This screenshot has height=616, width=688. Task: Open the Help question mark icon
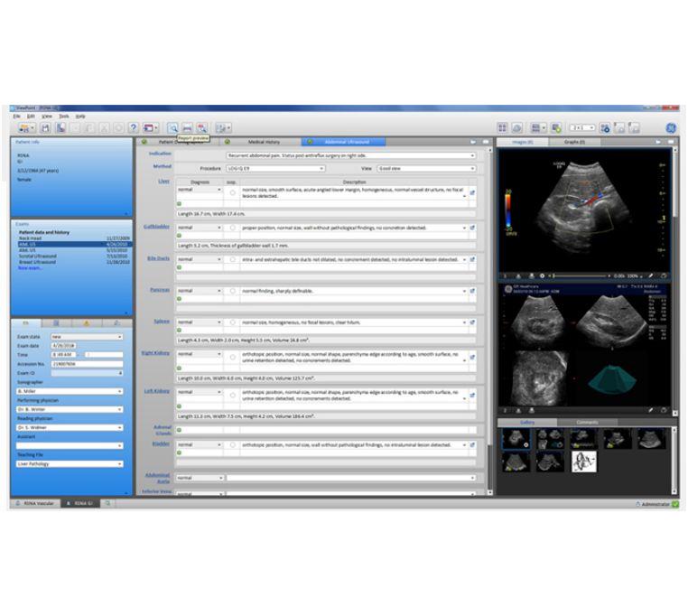coord(133,129)
